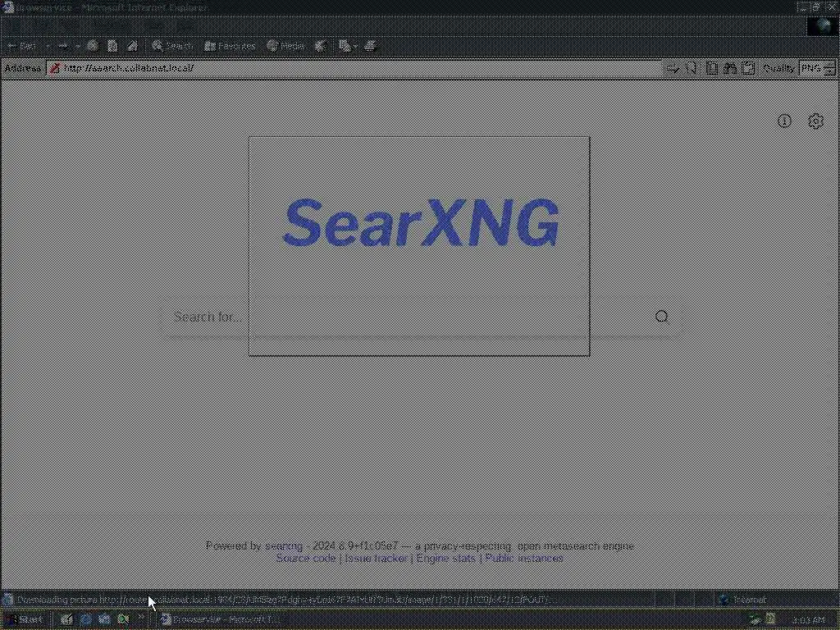Go to the home page via Home icon
The width and height of the screenshot is (840, 630).
pos(132,46)
